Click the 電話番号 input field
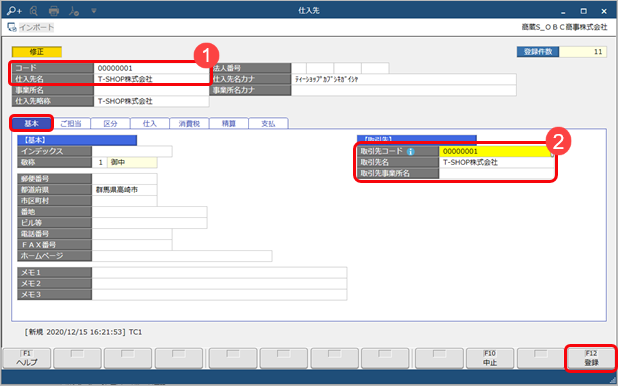Image resolution: width=618 pixels, height=386 pixels. pos(132,234)
